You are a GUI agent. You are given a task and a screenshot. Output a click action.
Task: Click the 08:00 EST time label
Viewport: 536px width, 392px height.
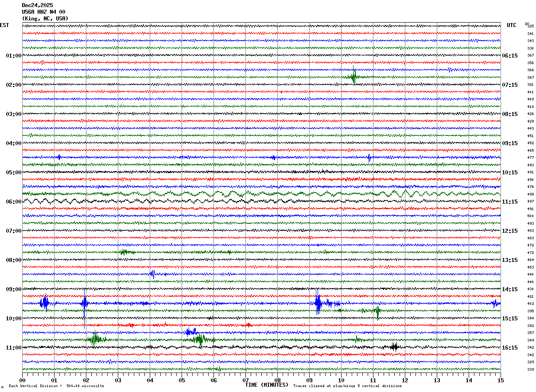pos(13,260)
